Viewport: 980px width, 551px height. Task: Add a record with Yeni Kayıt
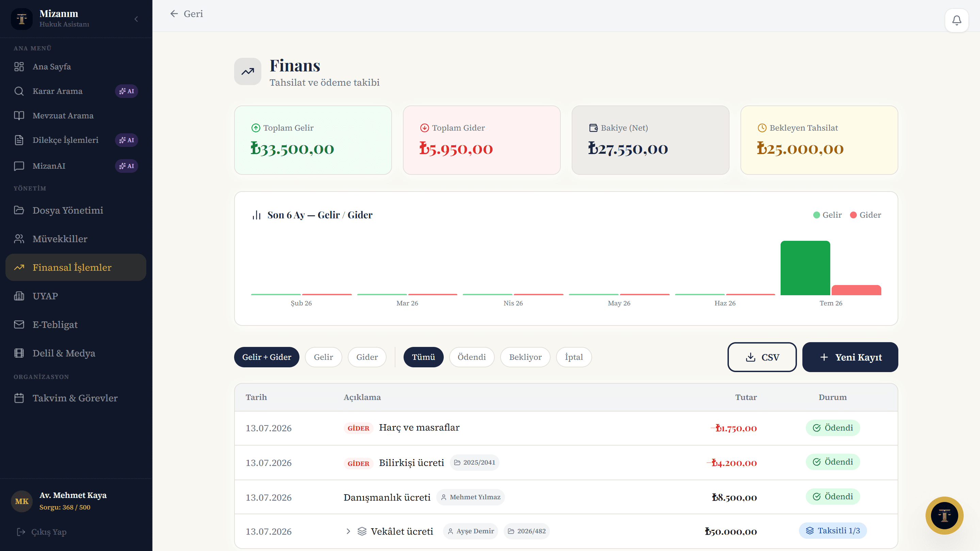point(850,357)
